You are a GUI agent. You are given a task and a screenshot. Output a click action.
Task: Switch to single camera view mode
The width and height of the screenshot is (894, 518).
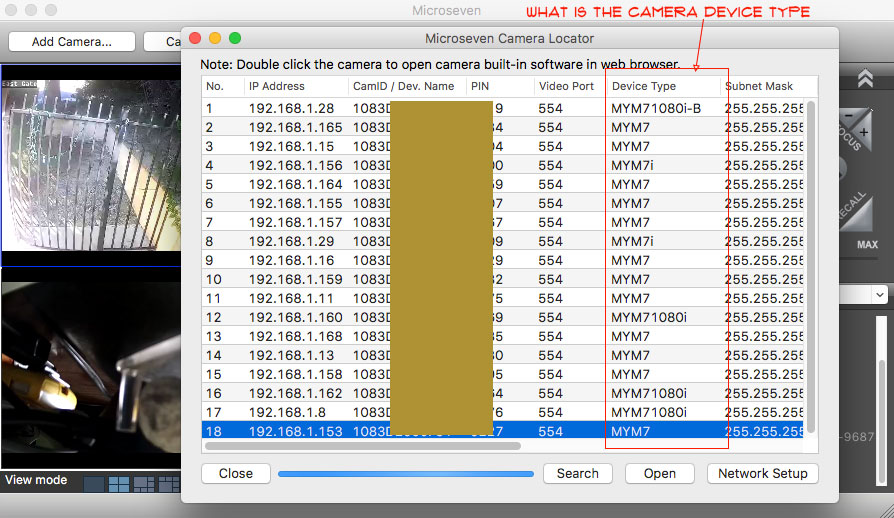pyautogui.click(x=94, y=484)
